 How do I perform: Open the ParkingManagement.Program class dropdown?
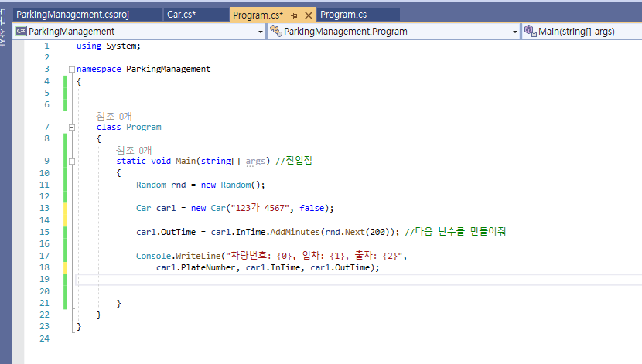tap(515, 32)
